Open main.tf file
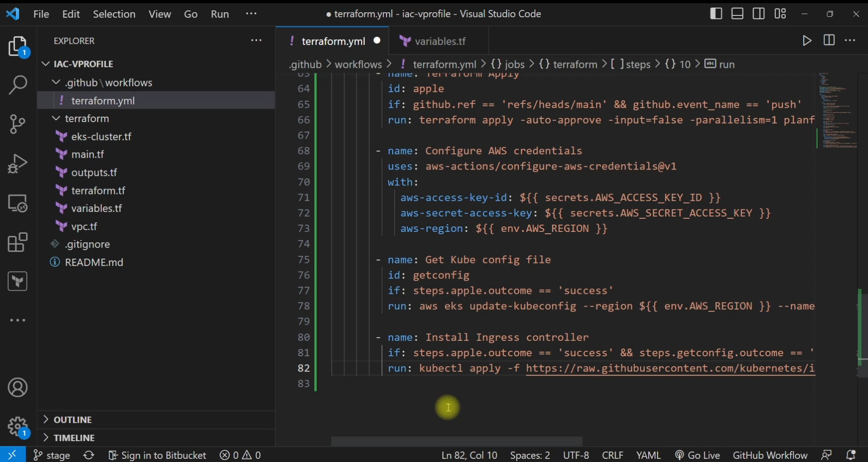This screenshot has width=868, height=462. point(156,155)
